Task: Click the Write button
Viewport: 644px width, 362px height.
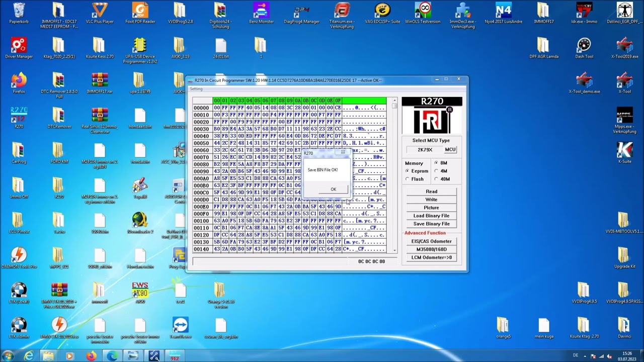Action: 431,200
